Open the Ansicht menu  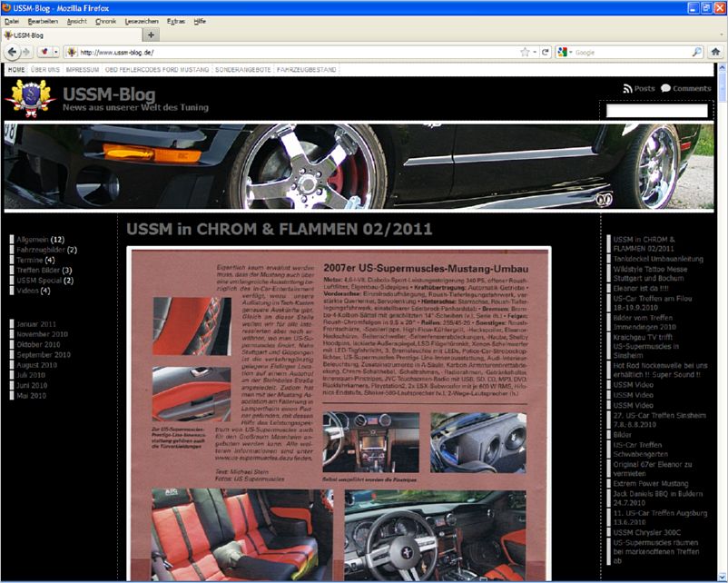(x=76, y=22)
